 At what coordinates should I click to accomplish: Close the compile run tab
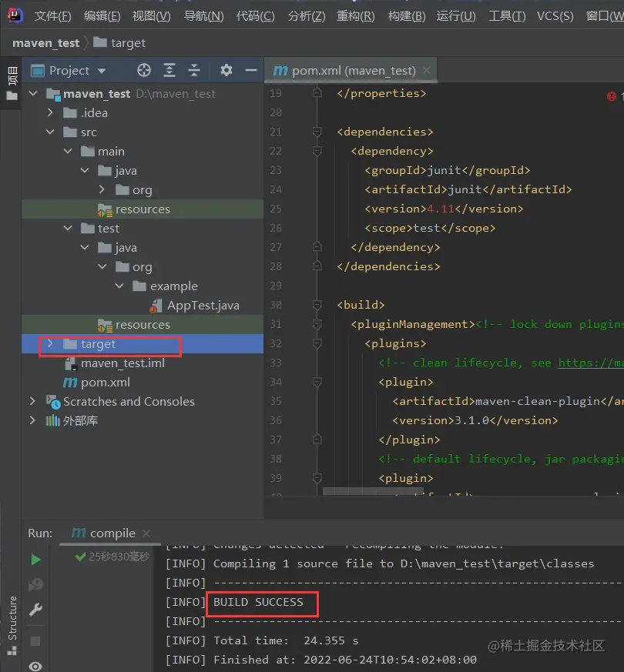point(146,533)
